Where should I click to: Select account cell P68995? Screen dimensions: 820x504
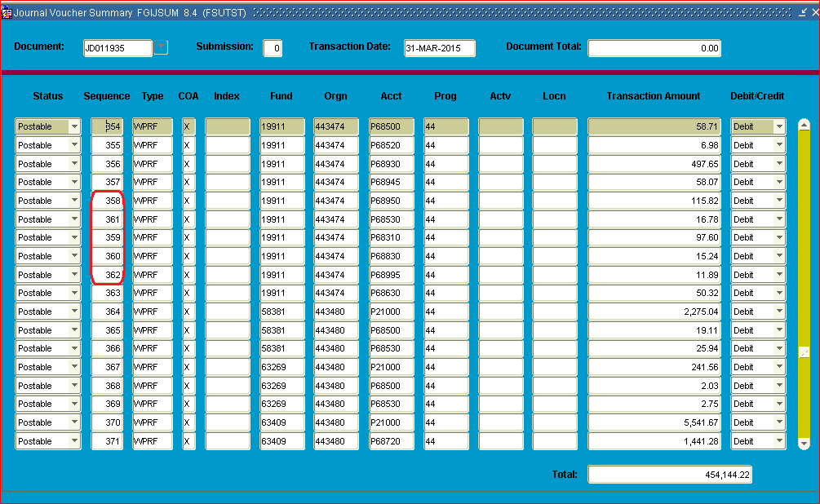pos(391,275)
